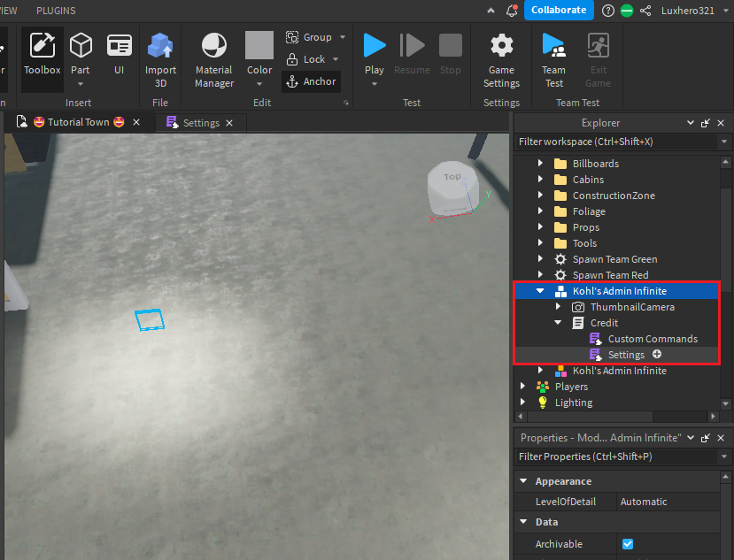
Task: Expand the Props folder in Explorer
Action: pyautogui.click(x=541, y=226)
